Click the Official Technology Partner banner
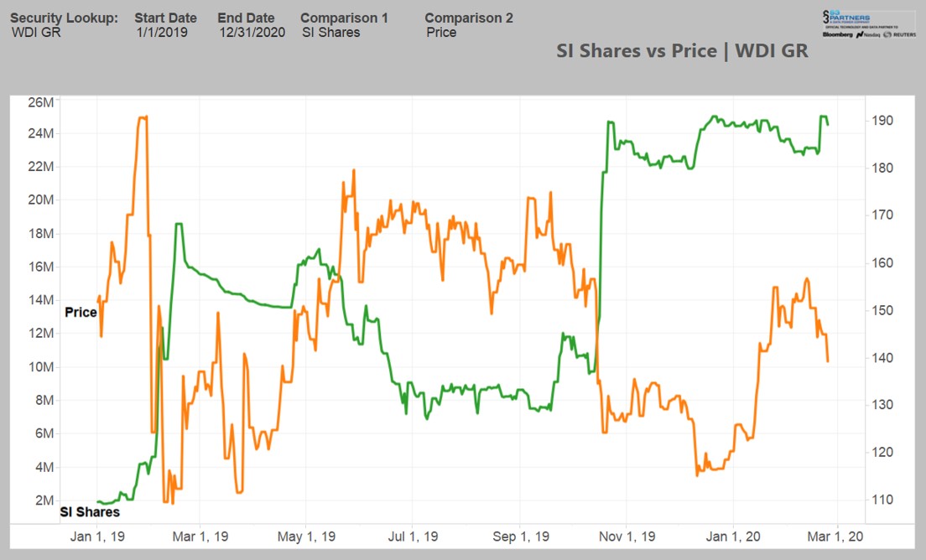The height and width of the screenshot is (560, 926). pyautogui.click(x=861, y=27)
